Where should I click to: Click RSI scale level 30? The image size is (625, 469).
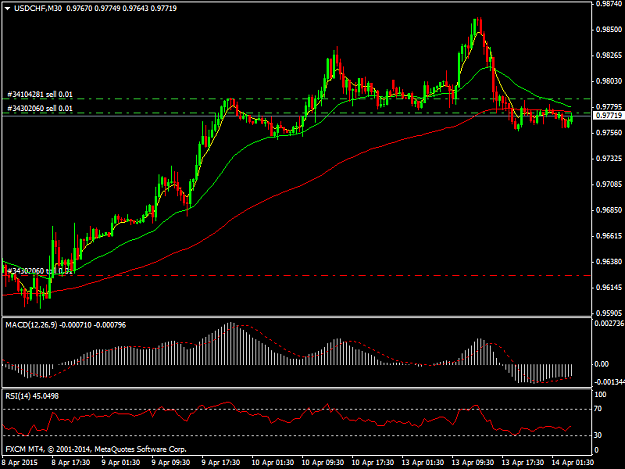[598, 435]
